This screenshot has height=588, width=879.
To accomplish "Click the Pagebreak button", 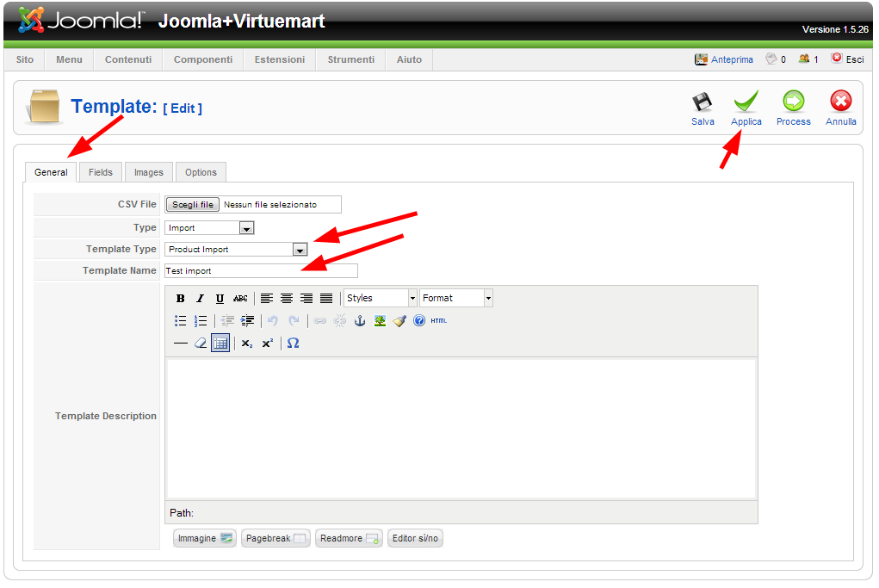I will pyautogui.click(x=275, y=539).
